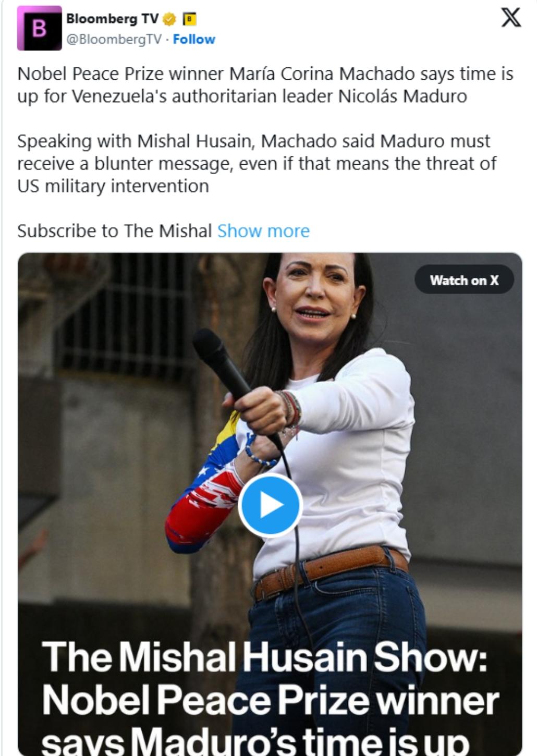Screen dimensions: 537x756
Task: Click the Bloomberg TV display name
Action: coord(112,19)
